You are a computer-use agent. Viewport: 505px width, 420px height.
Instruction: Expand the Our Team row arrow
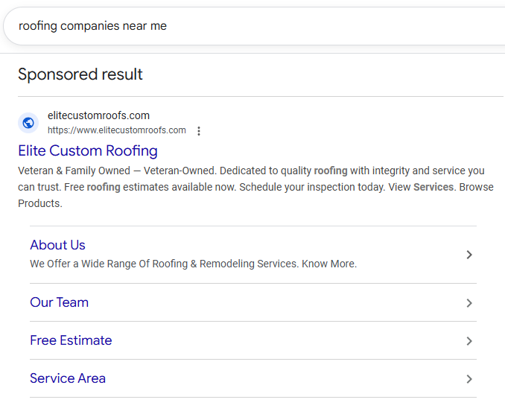pos(469,303)
